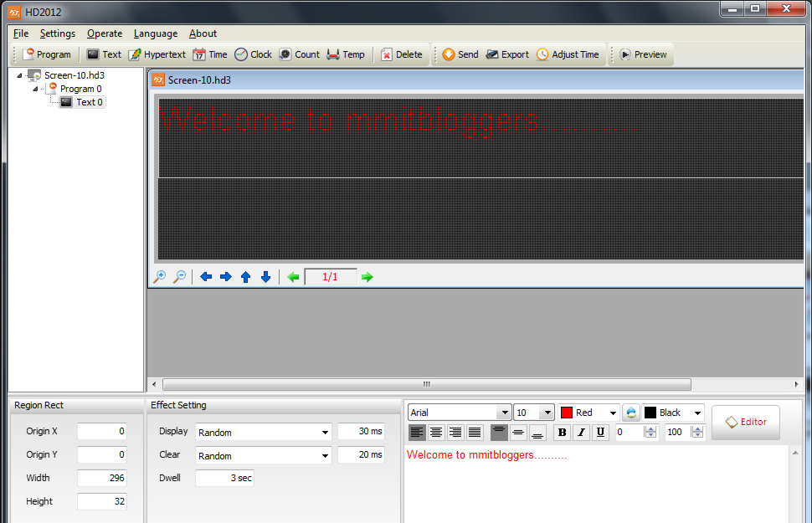Align text to bottom

point(537,432)
